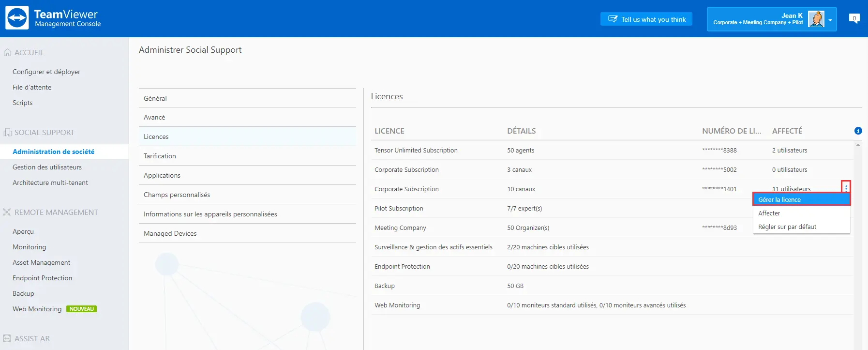Choose Gérer la licence from the menu
This screenshot has width=868, height=350.
point(801,199)
